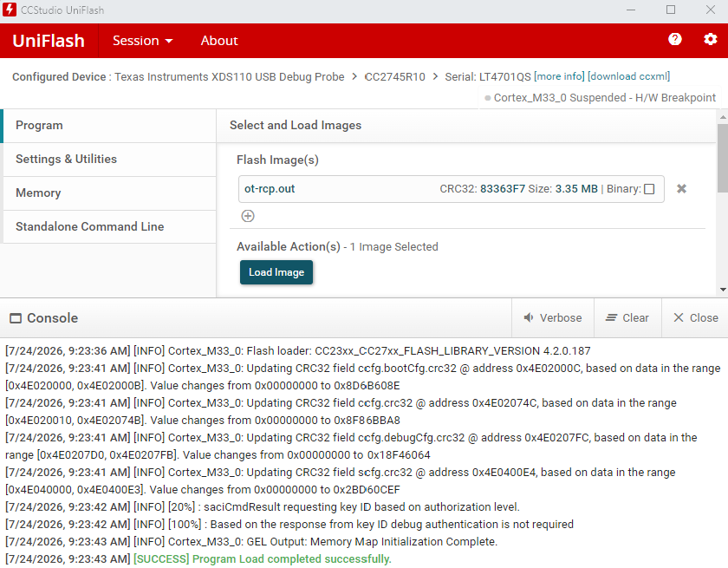Click the CC2745R10 device name
This screenshot has height=568, width=728.
click(394, 76)
